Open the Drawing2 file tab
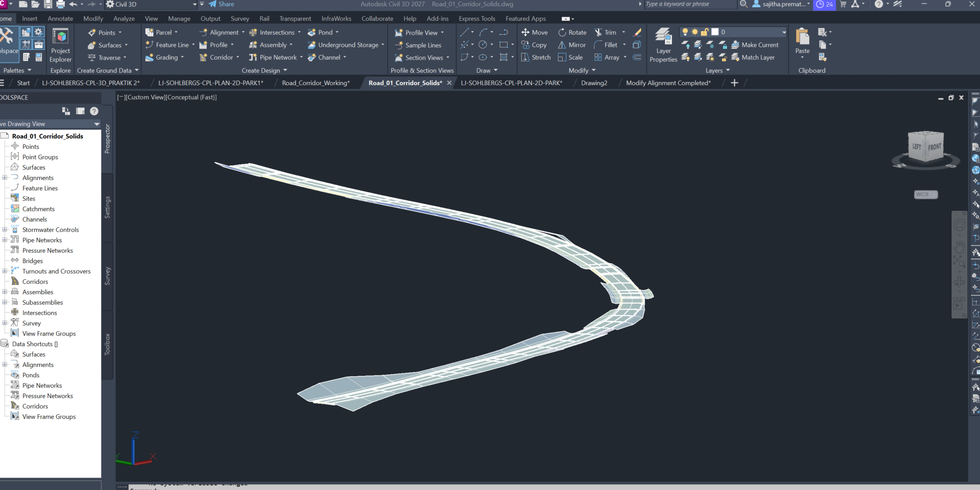Screen dimensions: 980x490 (594, 83)
